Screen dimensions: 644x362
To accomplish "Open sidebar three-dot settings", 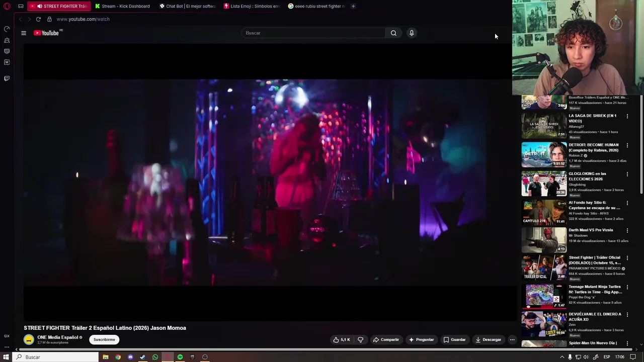I will (7, 347).
